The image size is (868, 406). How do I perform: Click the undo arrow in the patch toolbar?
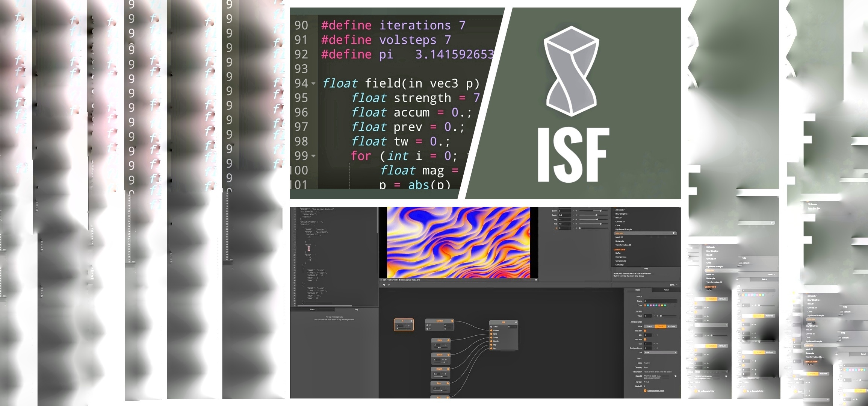[384, 285]
